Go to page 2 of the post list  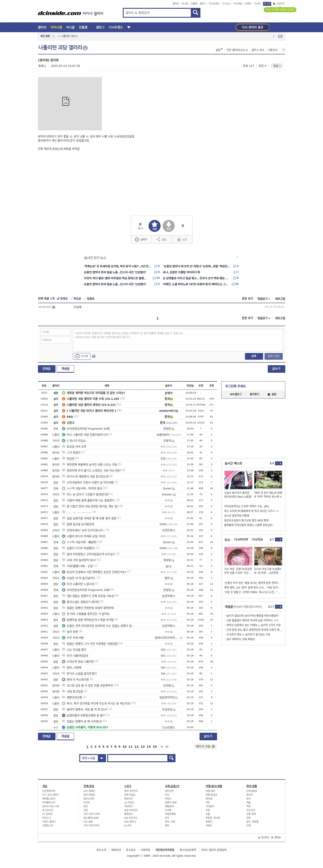point(91,746)
